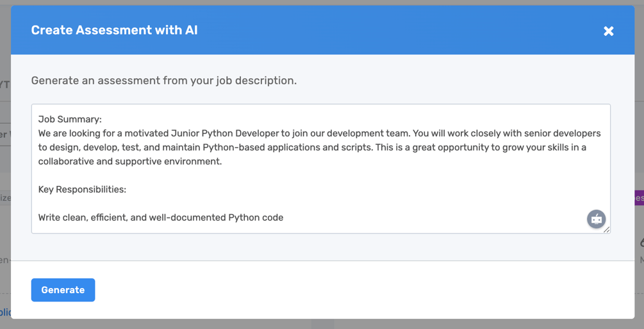Click the Generate button
This screenshot has height=329, width=644.
point(63,290)
